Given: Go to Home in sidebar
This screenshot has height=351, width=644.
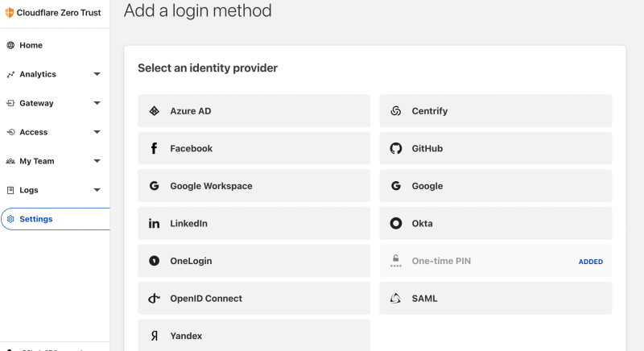Looking at the screenshot, I should tap(31, 45).
